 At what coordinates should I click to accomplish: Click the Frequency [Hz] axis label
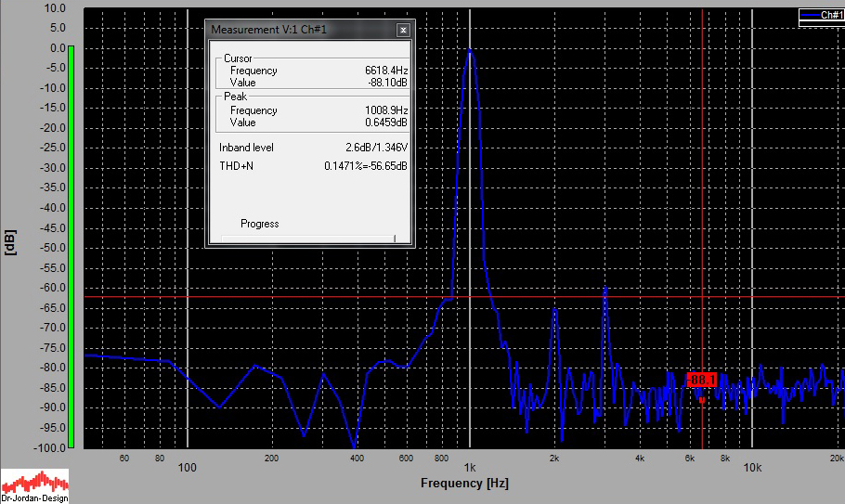pyautogui.click(x=464, y=484)
